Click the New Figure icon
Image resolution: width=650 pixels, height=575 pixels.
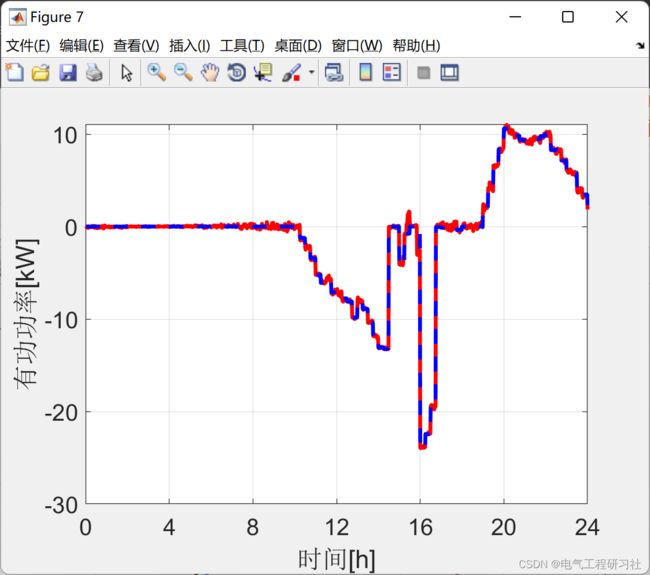tap(15, 73)
